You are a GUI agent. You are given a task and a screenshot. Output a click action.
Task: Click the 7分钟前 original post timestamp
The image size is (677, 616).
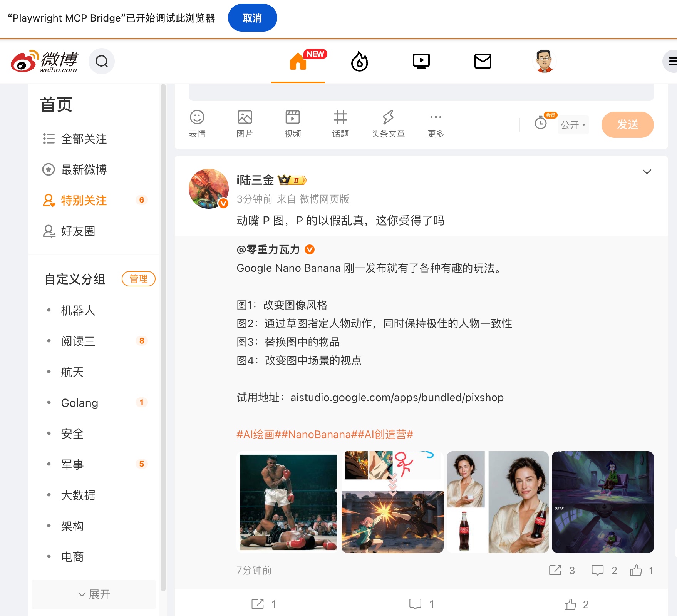[x=254, y=570]
